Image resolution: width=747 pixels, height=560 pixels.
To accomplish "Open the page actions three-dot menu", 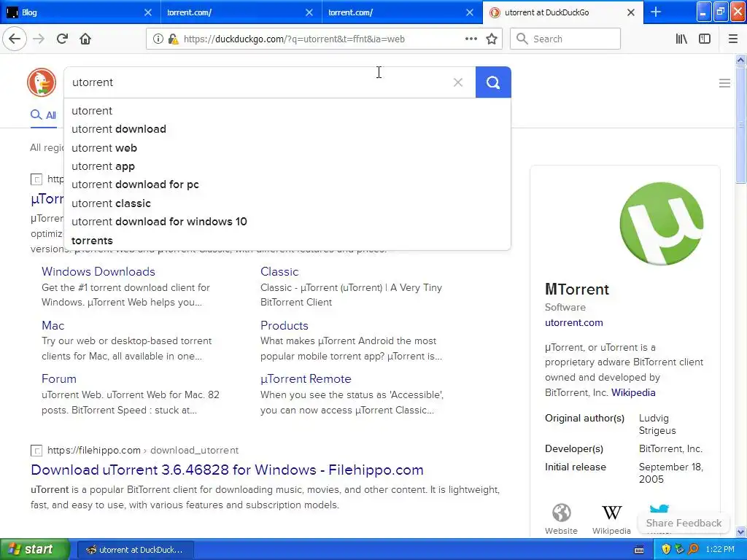I will (x=471, y=39).
